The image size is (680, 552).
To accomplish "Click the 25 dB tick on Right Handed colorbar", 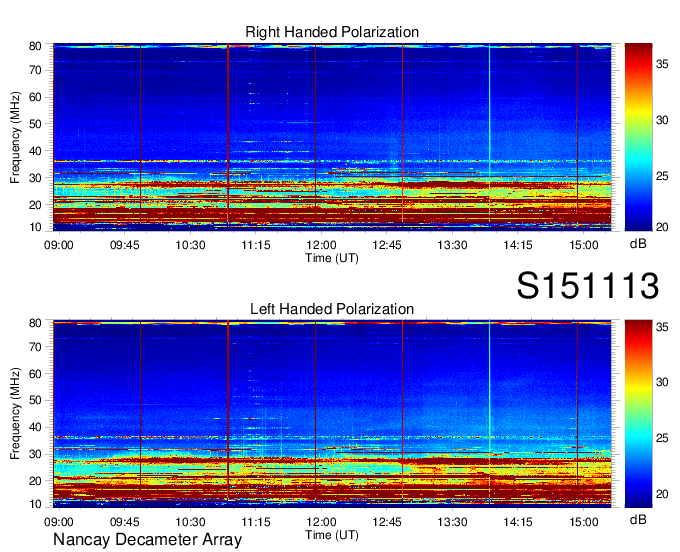I will click(662, 176).
